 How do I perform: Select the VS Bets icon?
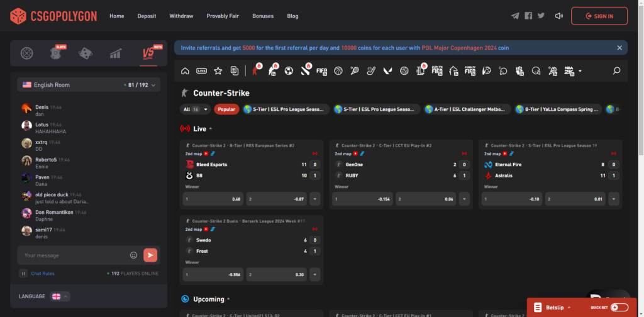pos(148,53)
